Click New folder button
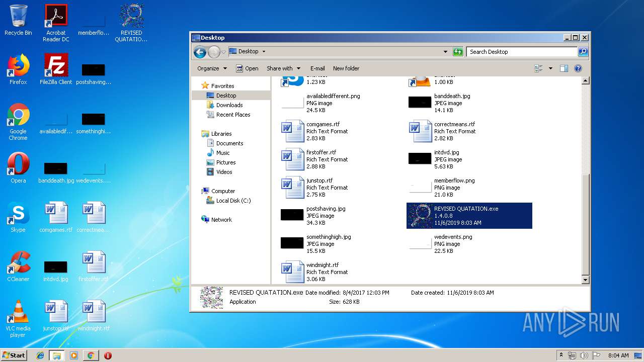 tap(346, 68)
